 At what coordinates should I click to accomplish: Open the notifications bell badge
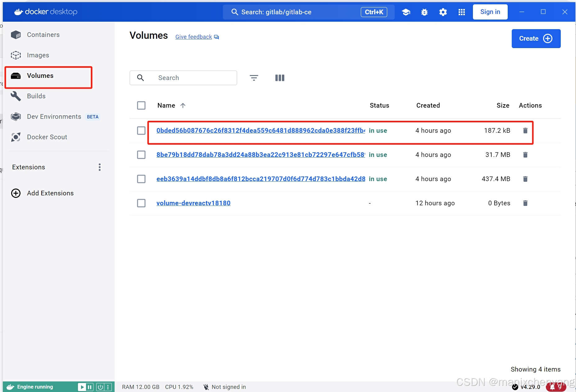click(556, 387)
